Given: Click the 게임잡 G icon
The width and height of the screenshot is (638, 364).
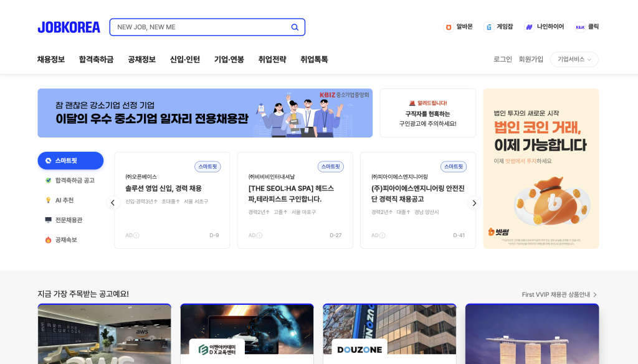Looking at the screenshot, I should [488, 27].
